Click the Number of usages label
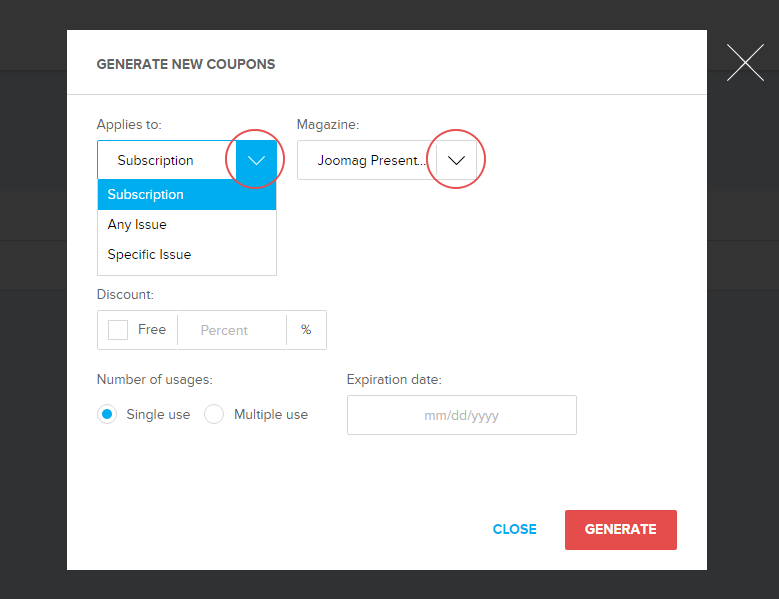Screen dimensions: 779x599 coord(154,380)
